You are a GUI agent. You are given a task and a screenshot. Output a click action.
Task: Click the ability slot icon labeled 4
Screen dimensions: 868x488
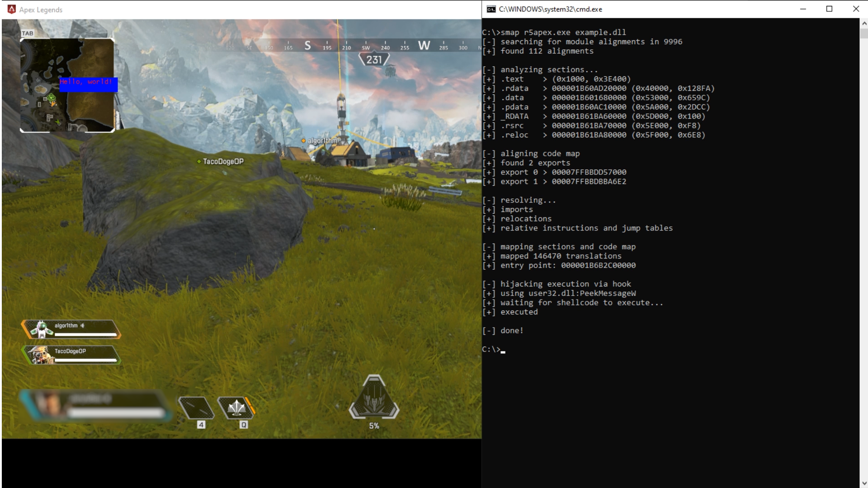coord(196,408)
